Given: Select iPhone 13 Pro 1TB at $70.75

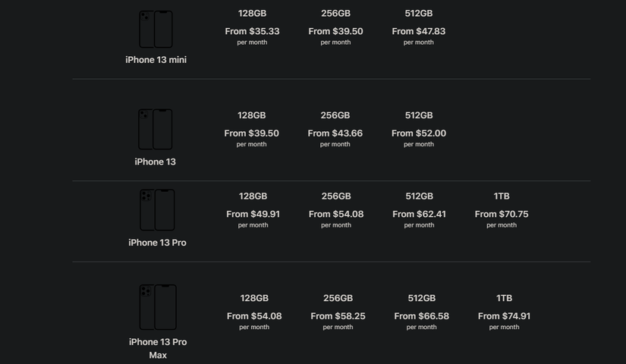Looking at the screenshot, I should point(502,210).
